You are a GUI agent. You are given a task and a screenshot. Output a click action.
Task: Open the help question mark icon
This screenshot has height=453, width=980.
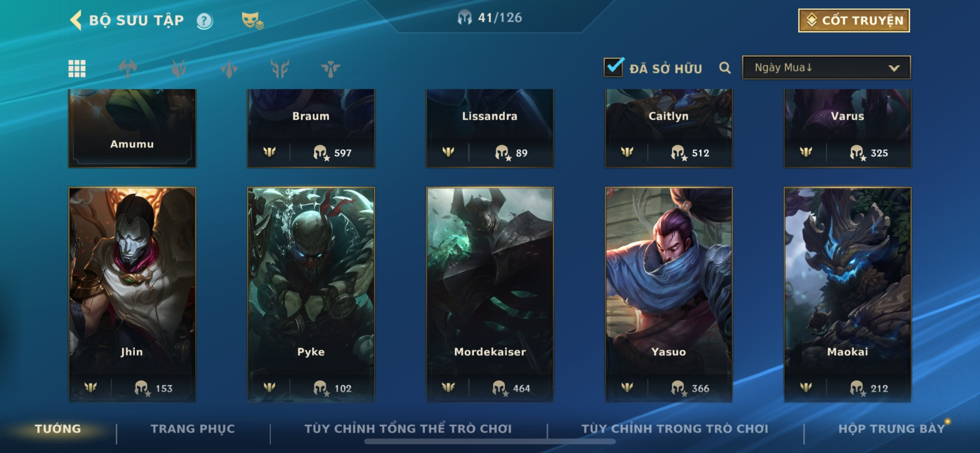click(x=204, y=21)
